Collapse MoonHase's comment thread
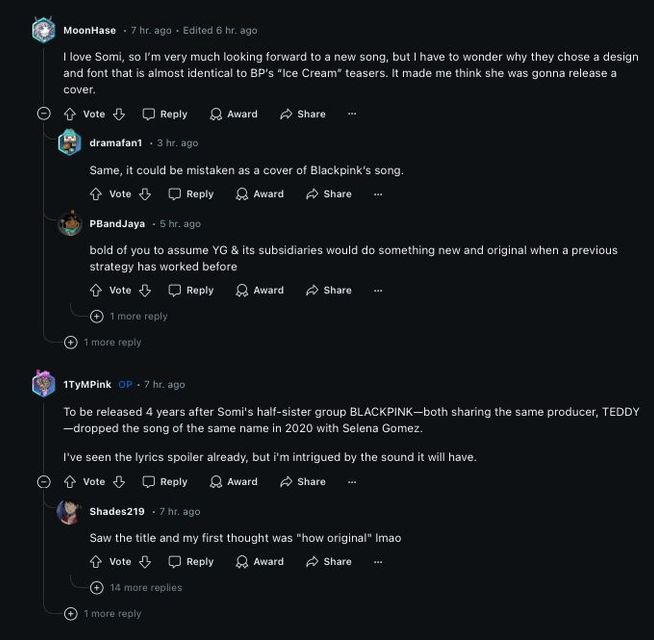Viewport: 654px width, 640px height. [43, 114]
